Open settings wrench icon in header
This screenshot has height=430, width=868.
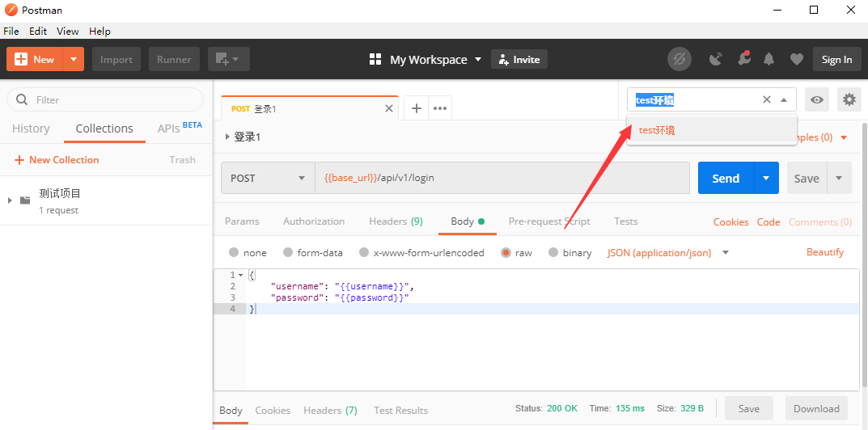[x=743, y=59]
